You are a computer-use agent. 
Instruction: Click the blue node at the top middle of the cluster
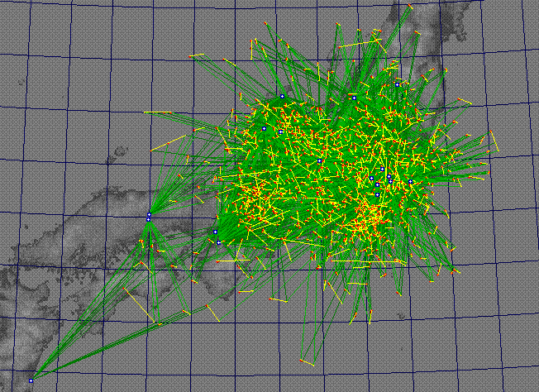(353, 98)
